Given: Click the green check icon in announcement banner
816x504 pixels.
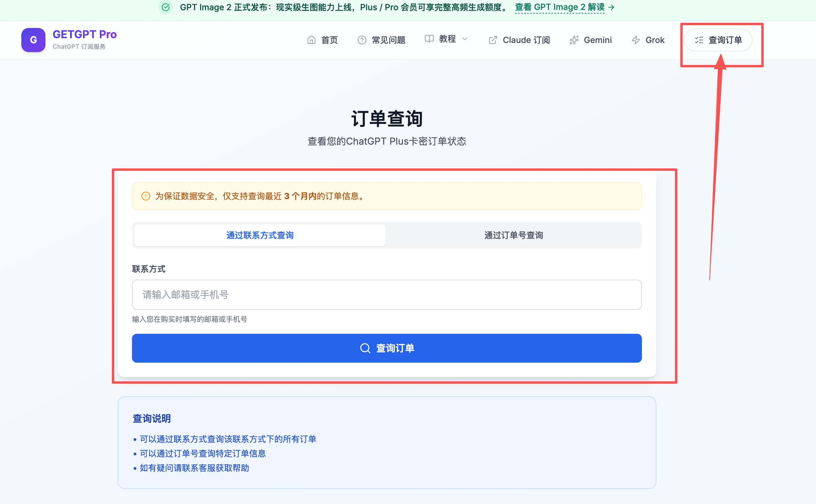Looking at the screenshot, I should point(166,7).
